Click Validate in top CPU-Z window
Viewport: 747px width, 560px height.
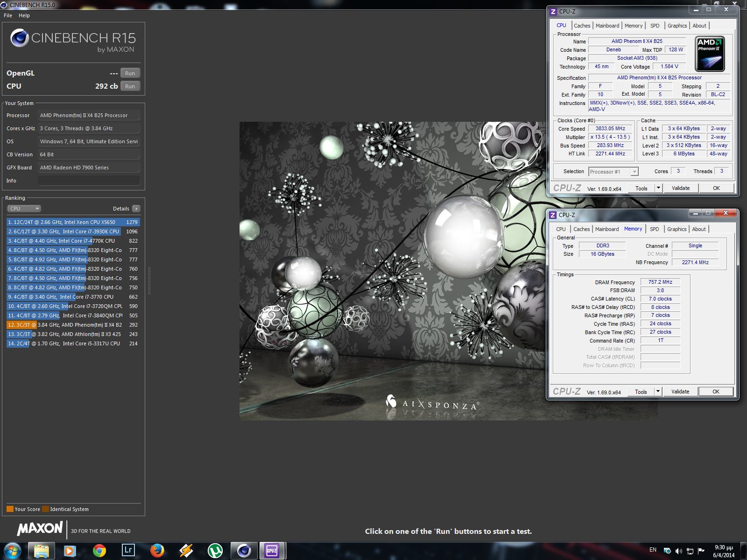tap(681, 188)
